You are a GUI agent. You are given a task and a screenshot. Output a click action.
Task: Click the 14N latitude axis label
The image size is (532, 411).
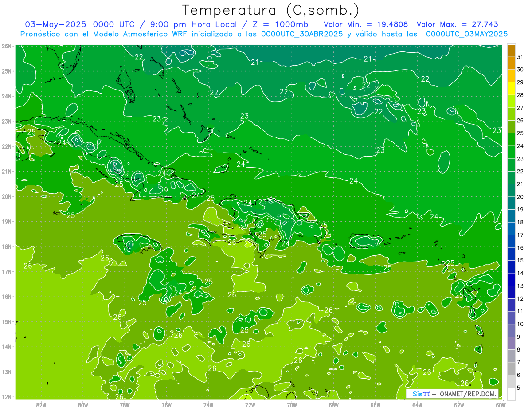coord(7,347)
